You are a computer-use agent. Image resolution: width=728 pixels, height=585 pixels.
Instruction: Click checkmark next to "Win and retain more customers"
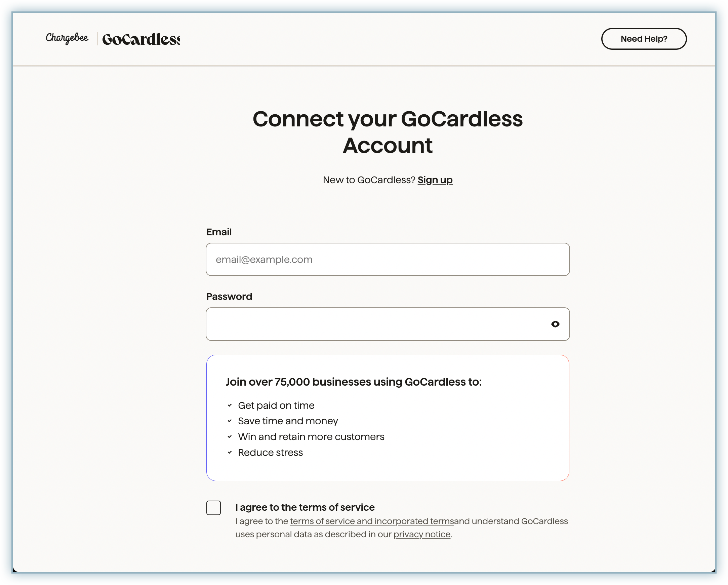click(230, 437)
